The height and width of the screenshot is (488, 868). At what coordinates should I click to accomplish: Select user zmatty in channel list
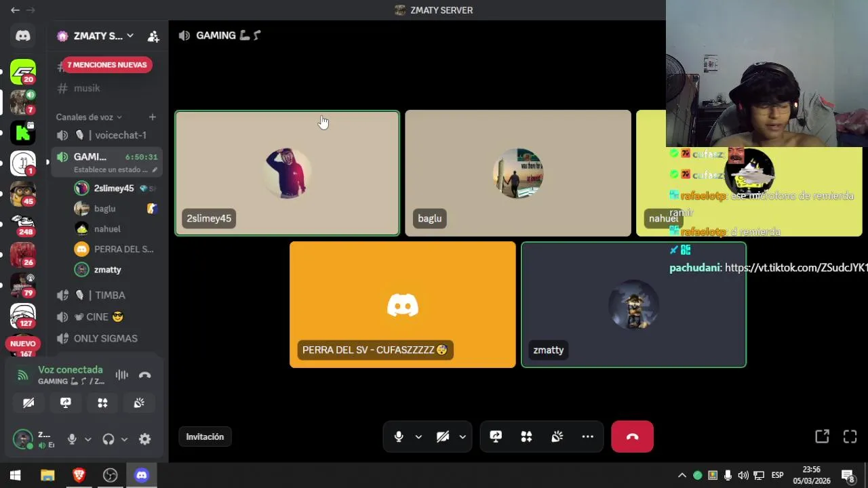(x=115, y=269)
